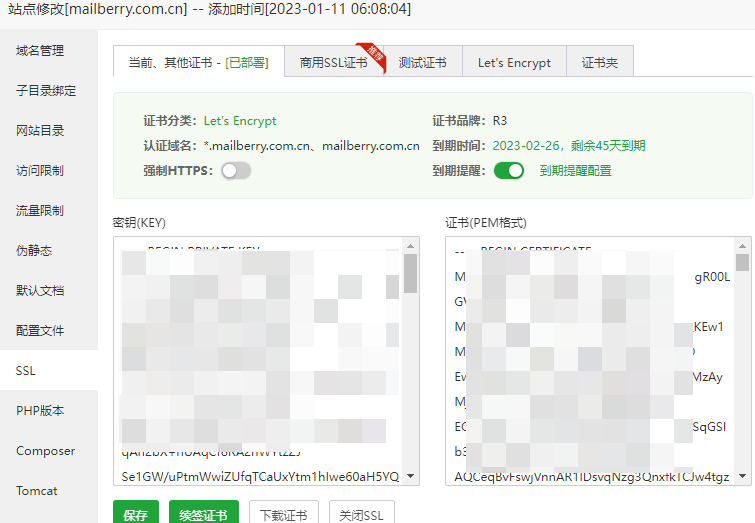Open the 到期提醒配置 link
This screenshot has width=755, height=523.
(575, 170)
